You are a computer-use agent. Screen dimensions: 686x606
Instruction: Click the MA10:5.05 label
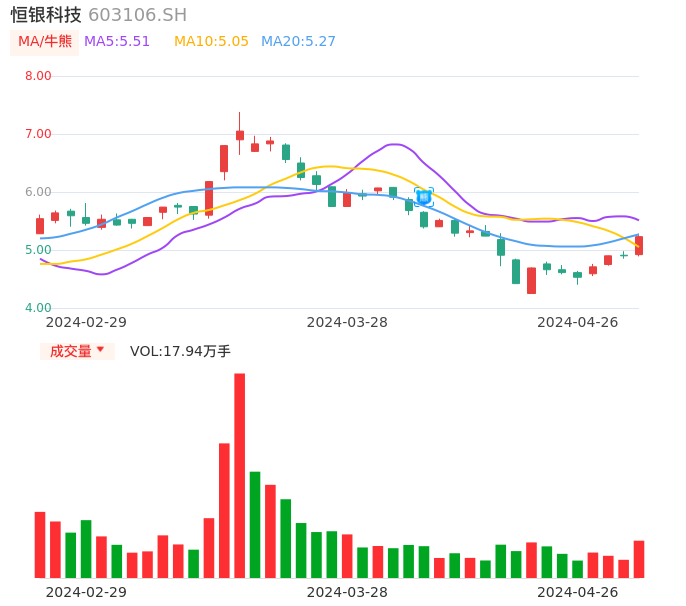tap(211, 42)
